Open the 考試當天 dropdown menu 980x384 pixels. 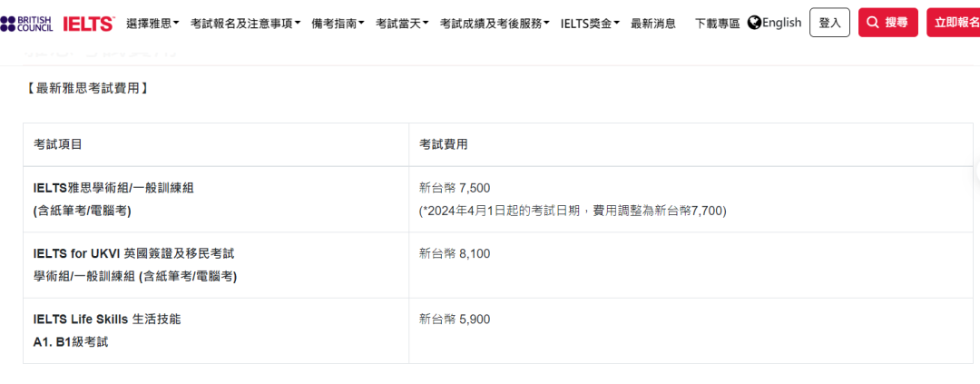click(402, 24)
